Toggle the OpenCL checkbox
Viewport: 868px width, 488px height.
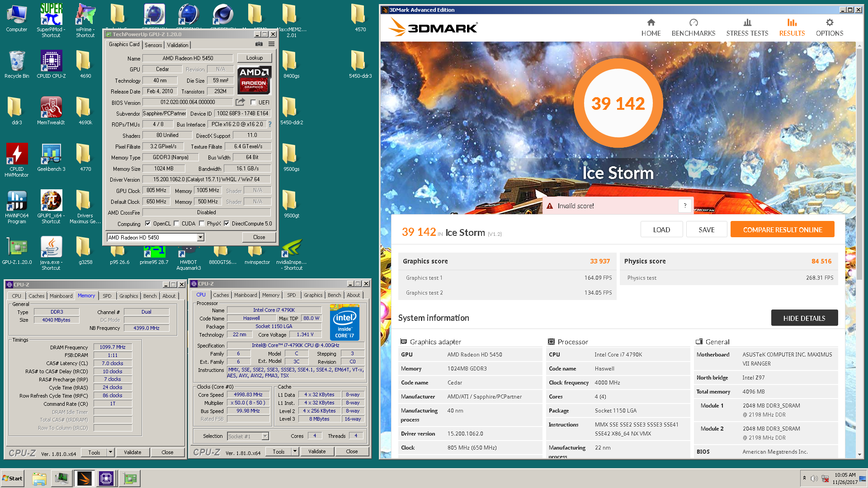[148, 223]
